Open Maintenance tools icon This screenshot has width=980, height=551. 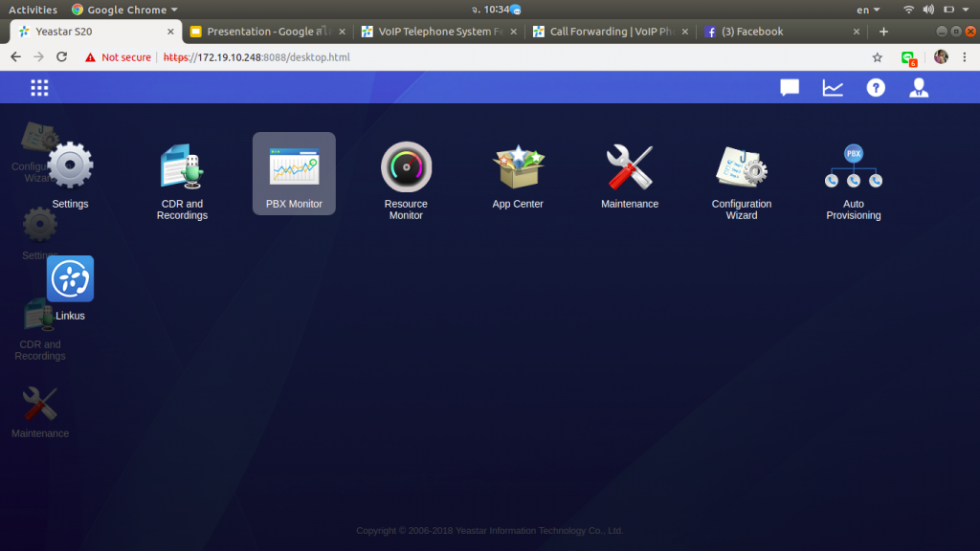(x=630, y=166)
